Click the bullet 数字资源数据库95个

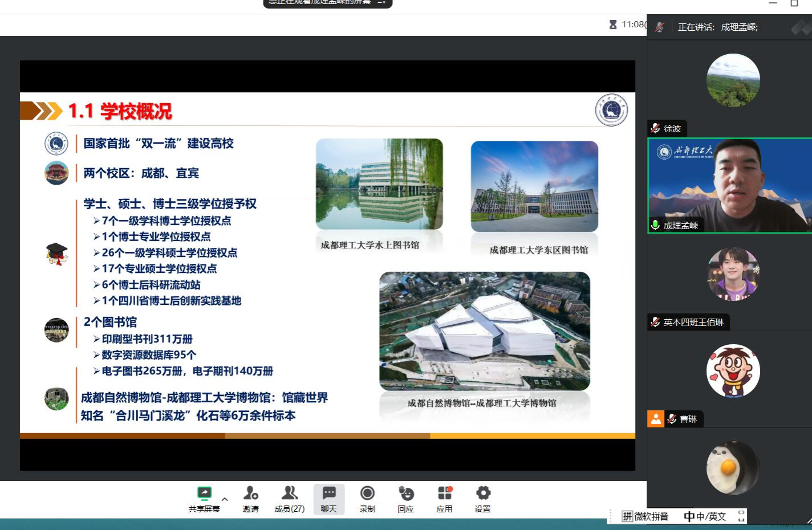coord(144,354)
